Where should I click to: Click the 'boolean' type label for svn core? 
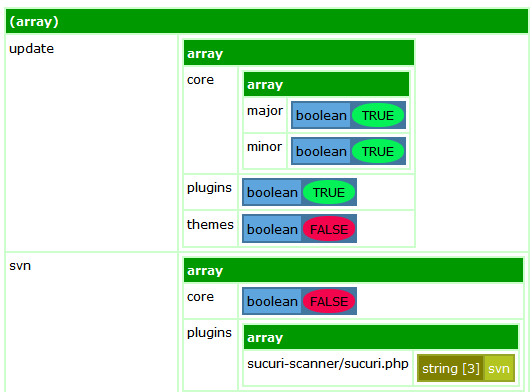pos(272,301)
